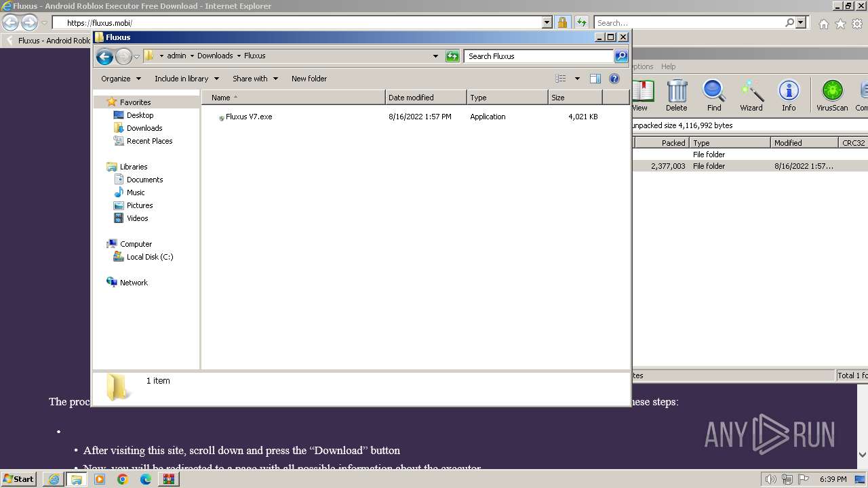The image size is (868, 488).
Task: Open Documents library
Action: [x=144, y=180]
